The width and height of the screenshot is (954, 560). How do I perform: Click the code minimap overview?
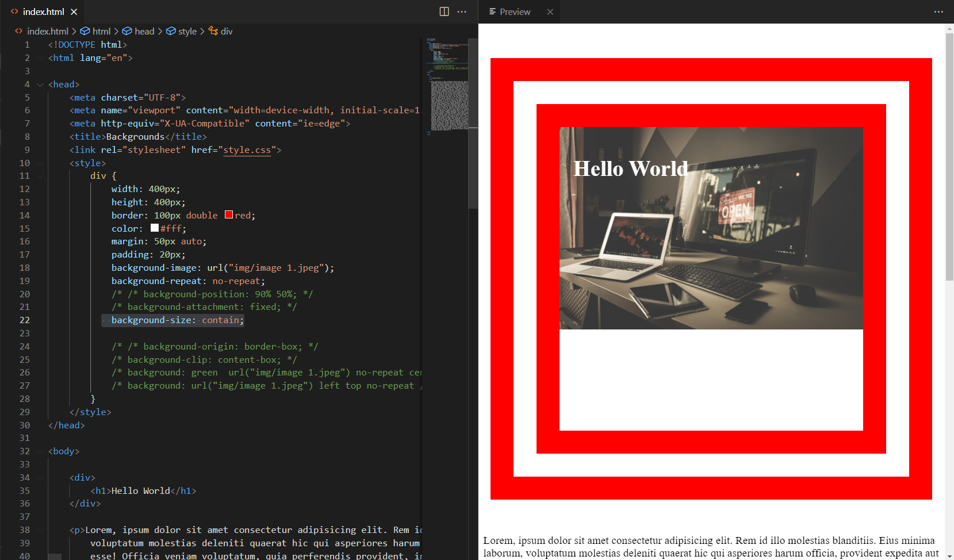pyautogui.click(x=447, y=86)
